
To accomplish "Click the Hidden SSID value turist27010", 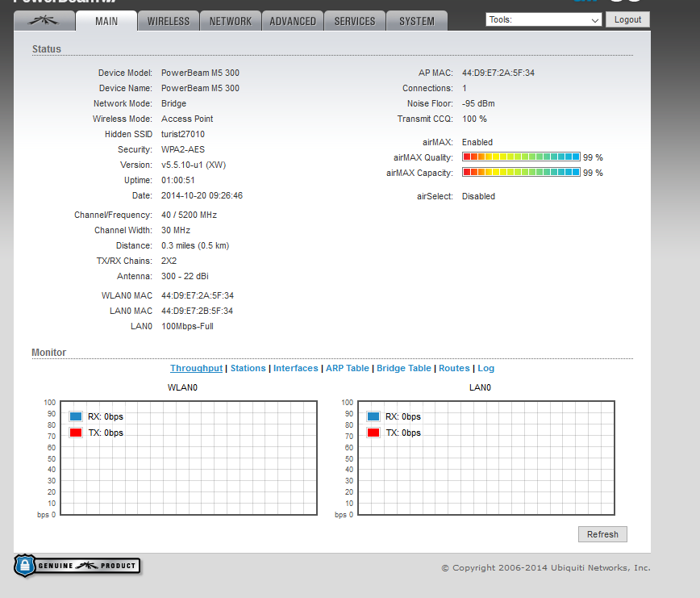I will (182, 134).
